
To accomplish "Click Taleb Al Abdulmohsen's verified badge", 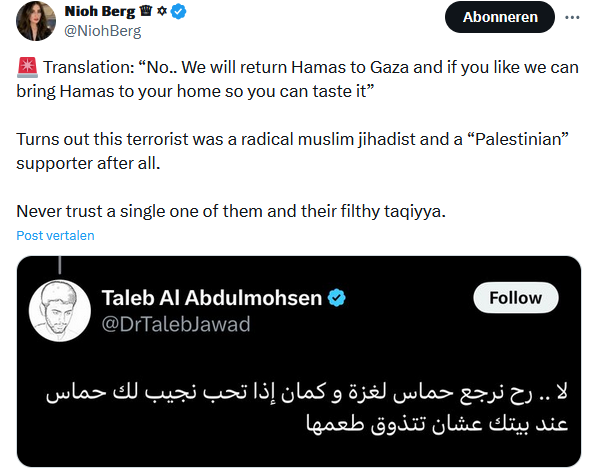I will click(x=337, y=298).
